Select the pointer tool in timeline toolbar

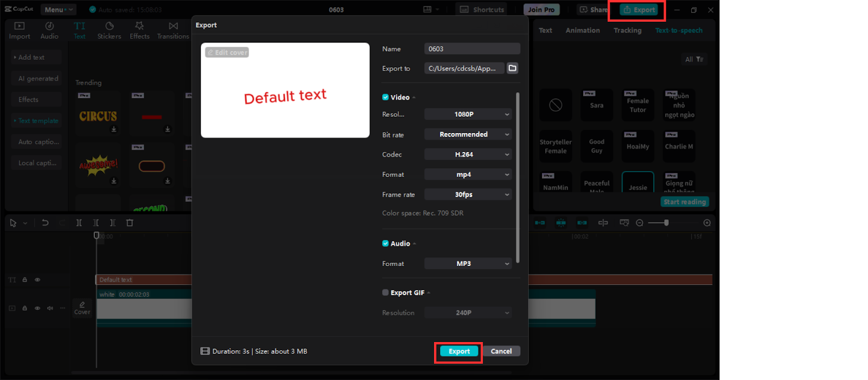pos(13,223)
